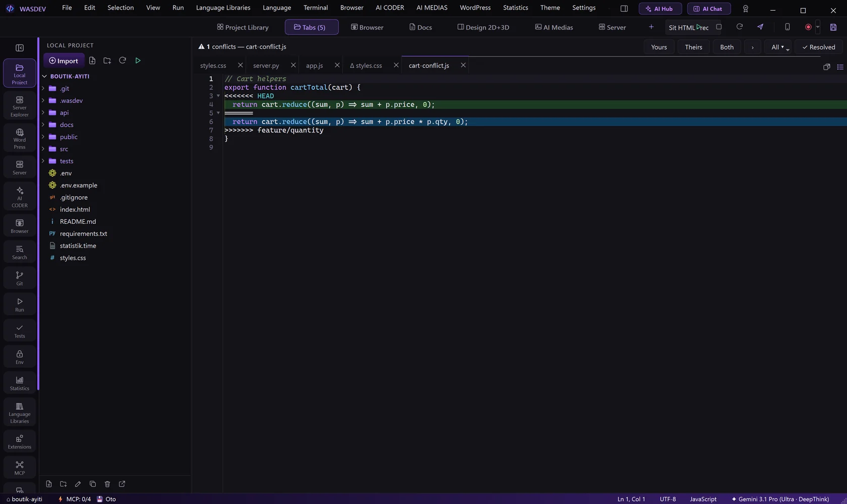The height and width of the screenshot is (504, 847).
Task: Click the send paper plane icon
Action: [x=760, y=27]
